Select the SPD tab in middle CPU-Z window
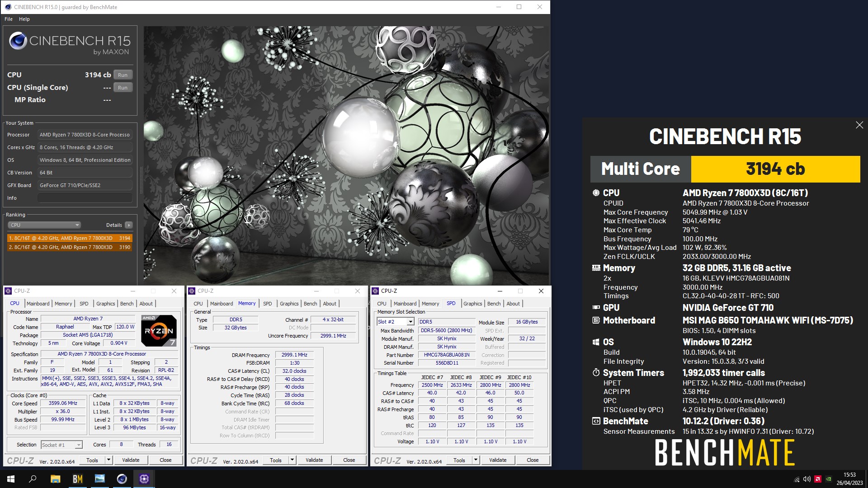Viewport: 868px width, 488px height. pos(268,304)
